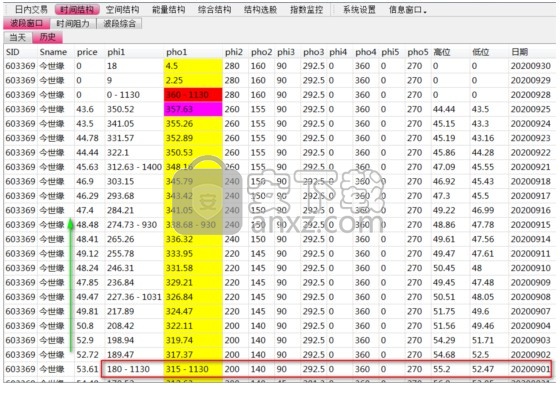The width and height of the screenshot is (560, 393).
Task: Open the 信息窗口 dropdown
Action: click(x=408, y=10)
